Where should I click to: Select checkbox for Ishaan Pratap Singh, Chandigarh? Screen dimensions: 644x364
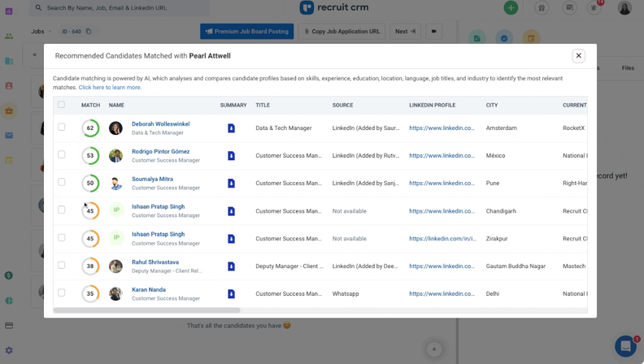(x=61, y=210)
